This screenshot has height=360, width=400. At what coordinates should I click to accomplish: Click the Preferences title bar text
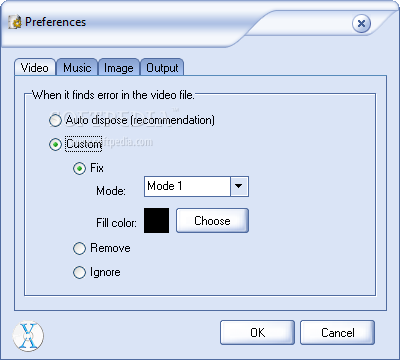click(x=55, y=22)
